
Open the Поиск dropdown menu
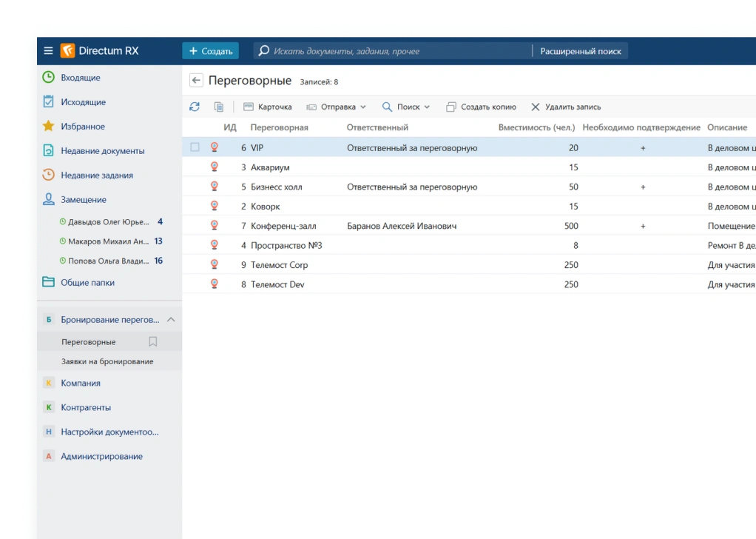pos(406,107)
